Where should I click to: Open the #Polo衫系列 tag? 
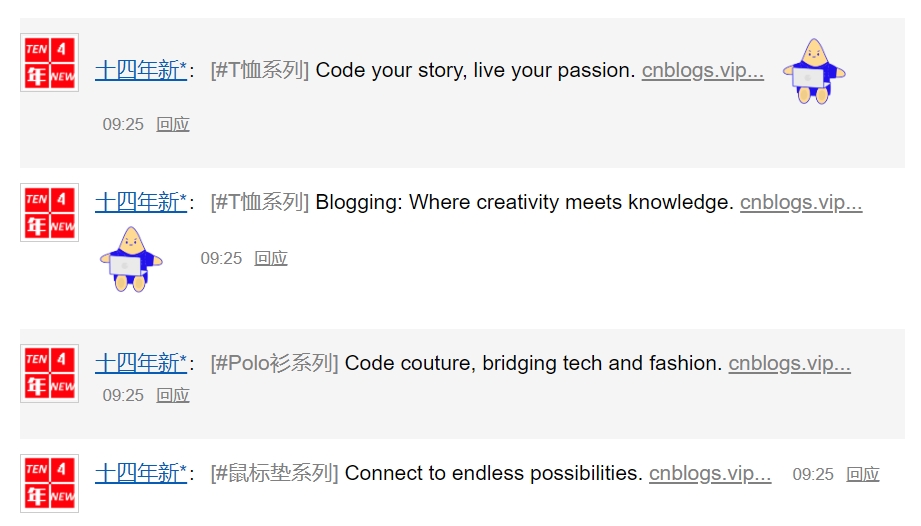pyautogui.click(x=275, y=363)
